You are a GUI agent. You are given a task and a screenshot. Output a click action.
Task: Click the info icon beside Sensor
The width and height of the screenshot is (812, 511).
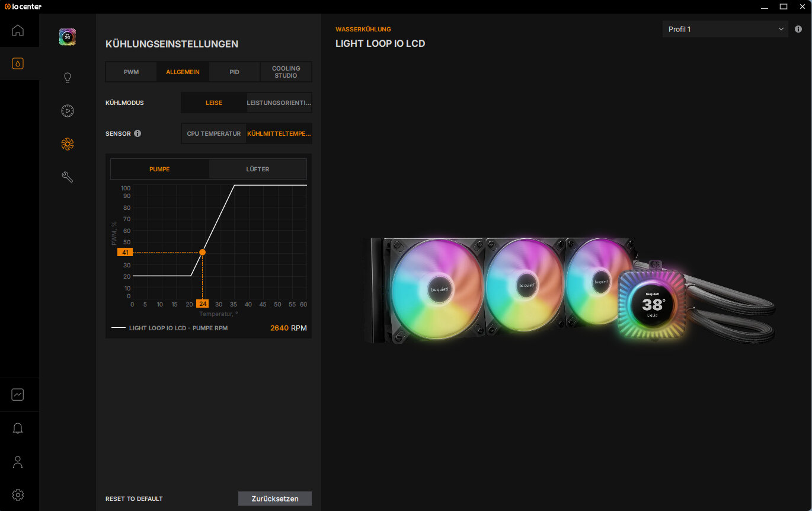(138, 133)
